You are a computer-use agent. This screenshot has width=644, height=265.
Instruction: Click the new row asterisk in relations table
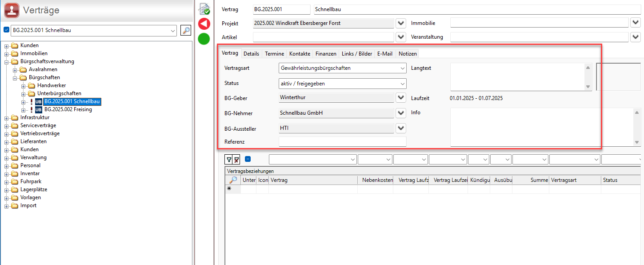coord(229,189)
